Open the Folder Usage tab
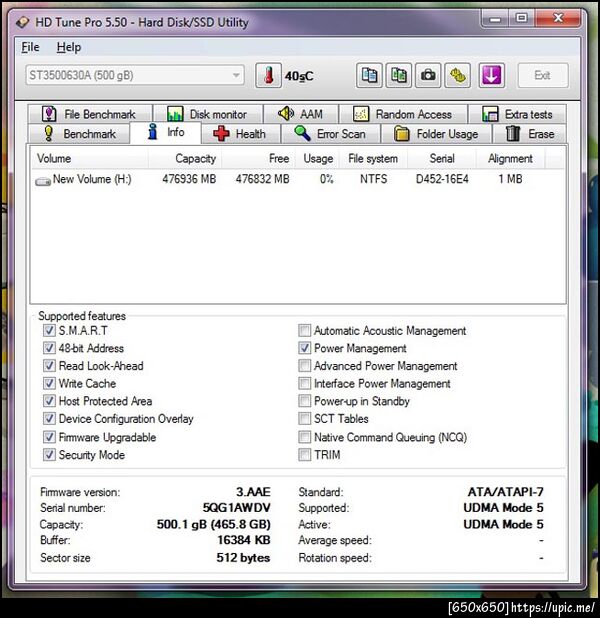600x618 pixels. click(436, 134)
